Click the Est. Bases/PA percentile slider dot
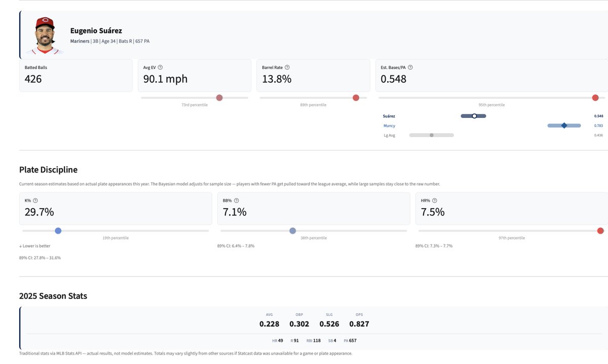The image size is (608, 364). click(595, 98)
